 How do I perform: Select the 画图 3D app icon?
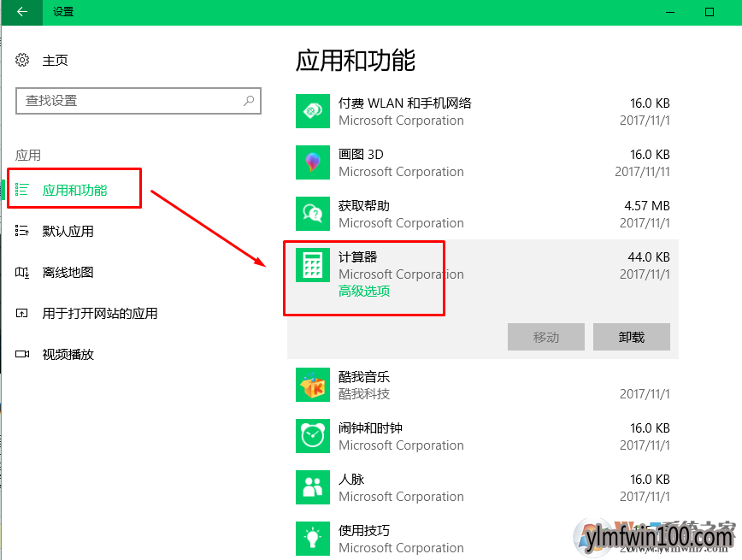tap(313, 162)
